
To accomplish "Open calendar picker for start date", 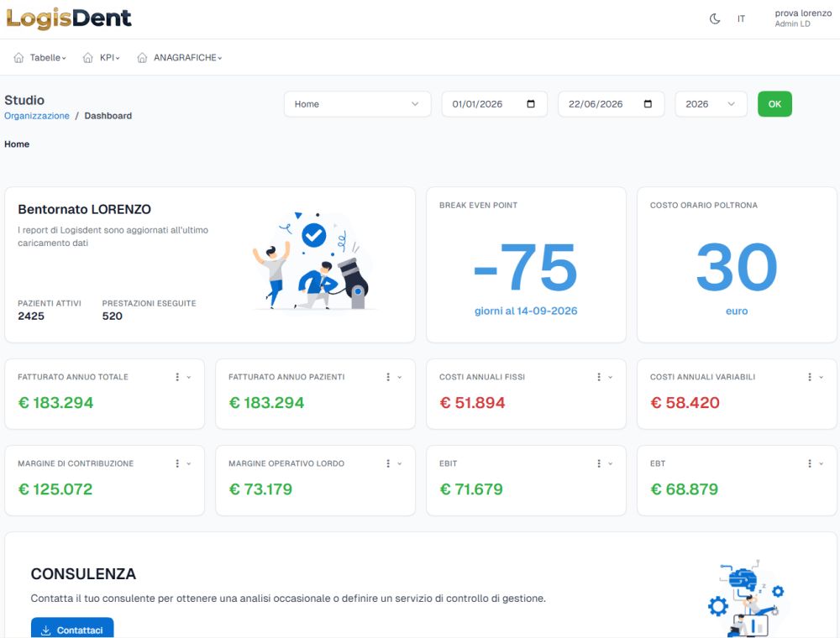I will (x=531, y=104).
